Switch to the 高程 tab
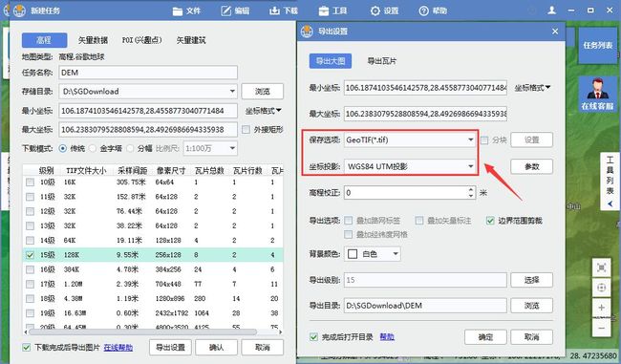This screenshot has height=364, width=621. click(x=44, y=40)
